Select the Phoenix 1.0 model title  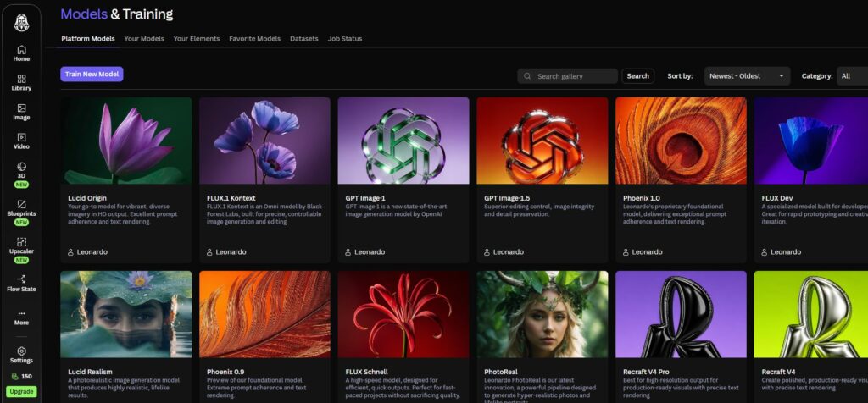[x=641, y=198]
